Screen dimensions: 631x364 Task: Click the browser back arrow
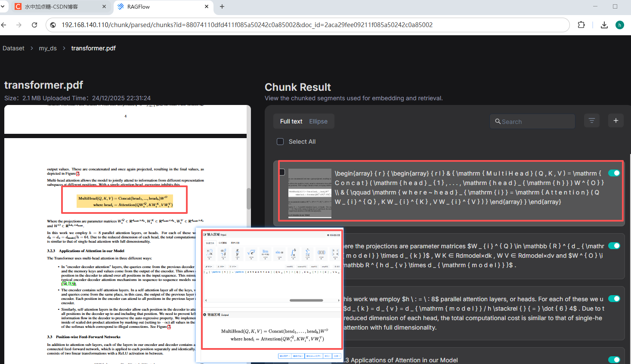tap(4, 25)
